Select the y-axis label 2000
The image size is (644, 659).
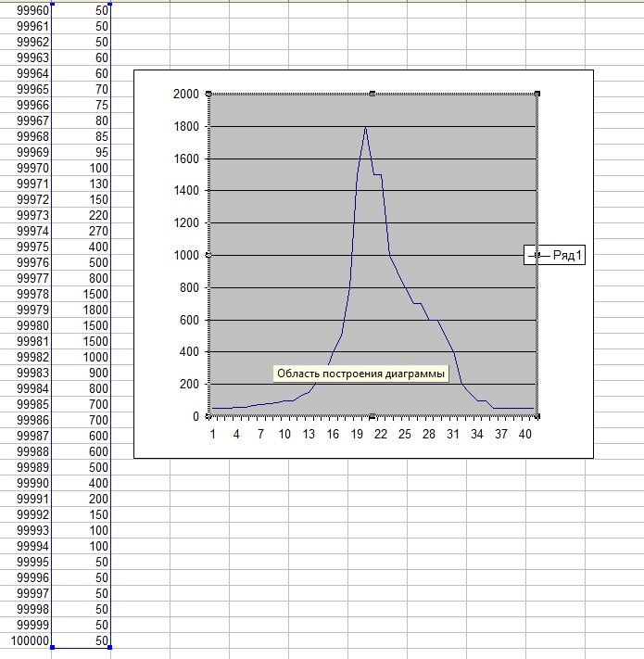tap(185, 94)
